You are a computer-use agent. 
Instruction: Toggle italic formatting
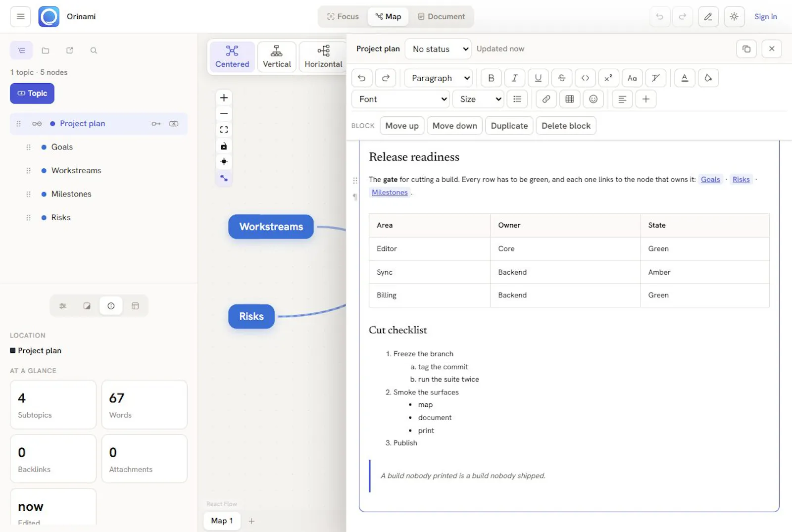(514, 78)
